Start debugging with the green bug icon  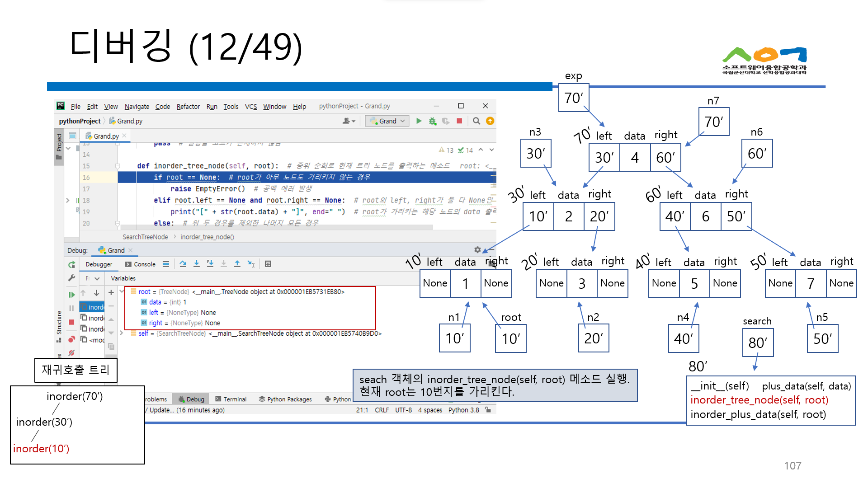433,121
